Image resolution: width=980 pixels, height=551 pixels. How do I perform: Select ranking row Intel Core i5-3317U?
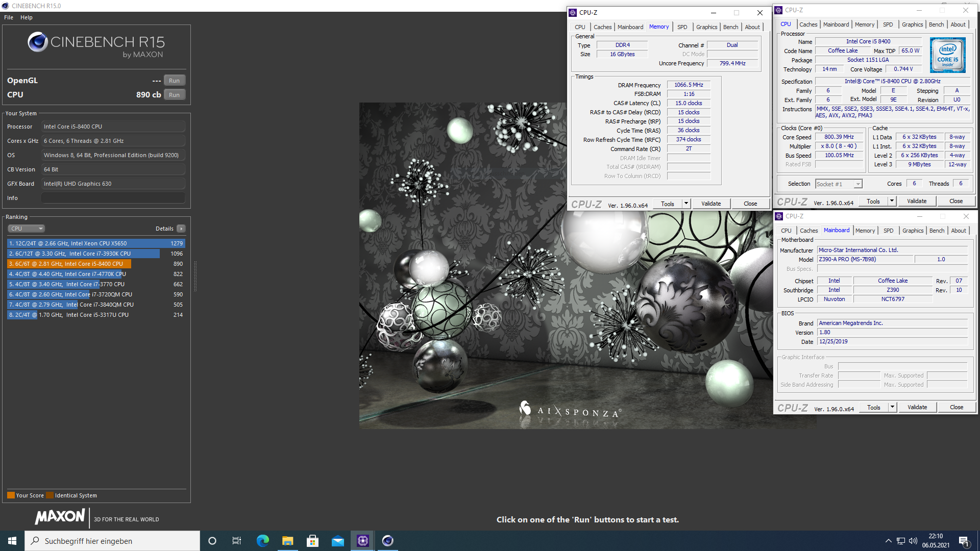coord(96,315)
